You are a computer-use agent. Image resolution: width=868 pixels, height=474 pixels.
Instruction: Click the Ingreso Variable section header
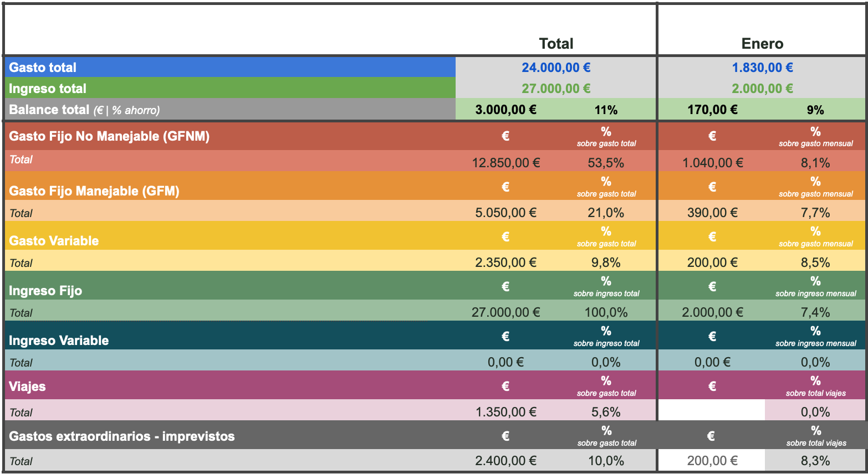tap(59, 341)
